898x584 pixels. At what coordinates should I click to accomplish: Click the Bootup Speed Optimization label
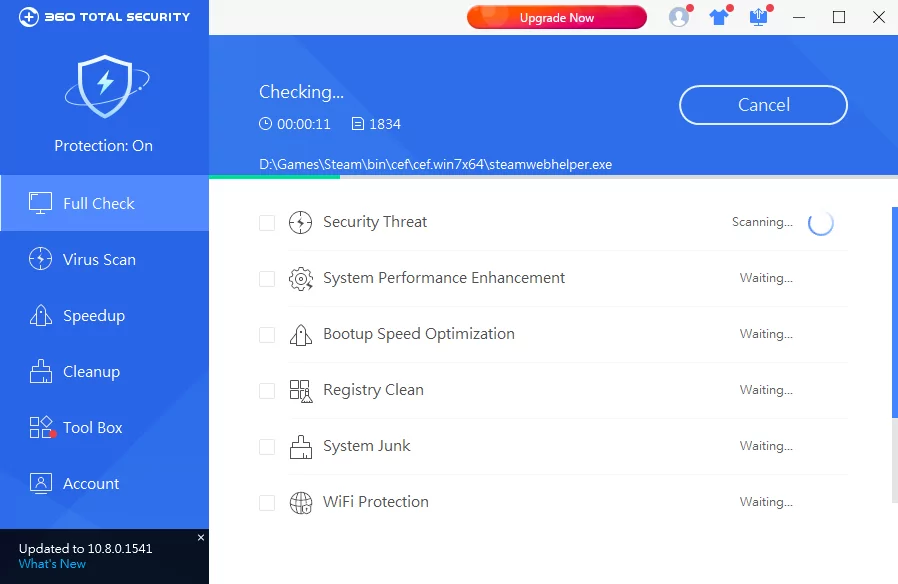pyautogui.click(x=419, y=334)
